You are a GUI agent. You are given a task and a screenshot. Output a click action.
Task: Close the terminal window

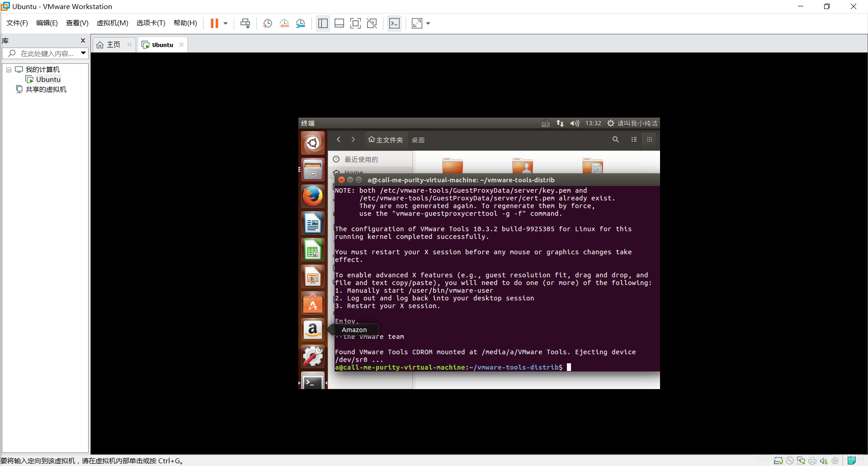tap(341, 180)
